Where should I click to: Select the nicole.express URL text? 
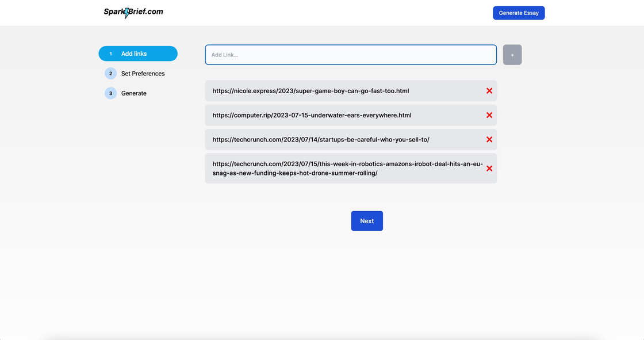[x=310, y=91]
